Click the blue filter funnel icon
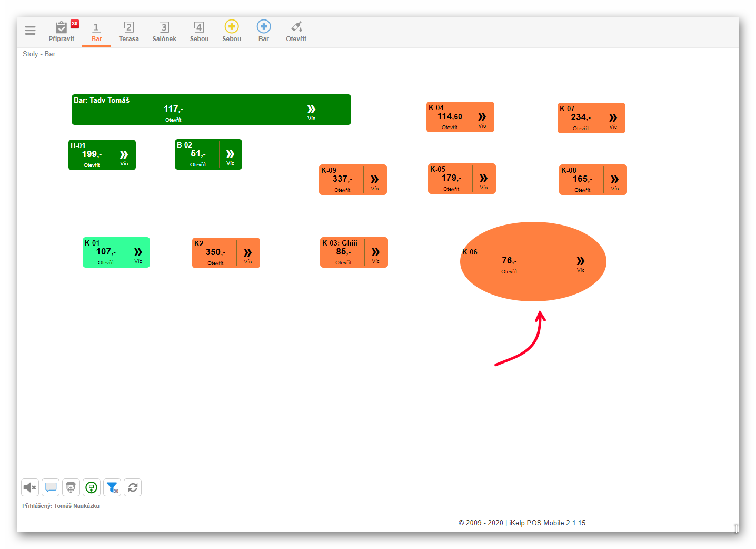Viewport: 756px width, 549px height. click(x=112, y=487)
